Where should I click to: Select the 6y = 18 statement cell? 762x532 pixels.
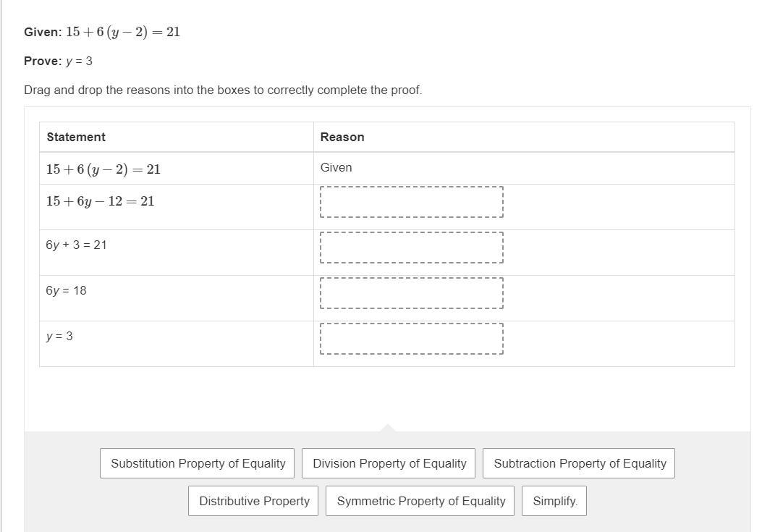tap(66, 290)
